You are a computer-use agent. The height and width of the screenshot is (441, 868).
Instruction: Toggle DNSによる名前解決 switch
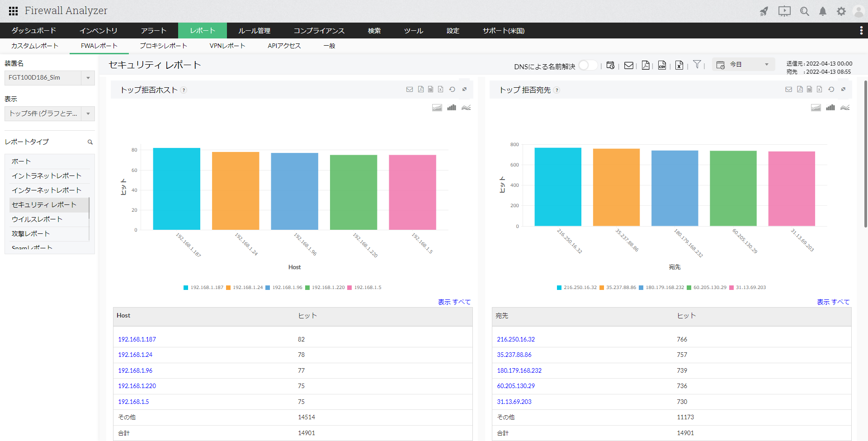[x=587, y=66]
